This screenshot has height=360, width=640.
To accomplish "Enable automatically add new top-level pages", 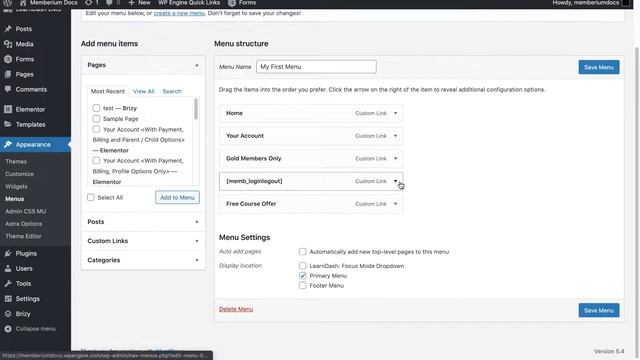I will pos(302,252).
